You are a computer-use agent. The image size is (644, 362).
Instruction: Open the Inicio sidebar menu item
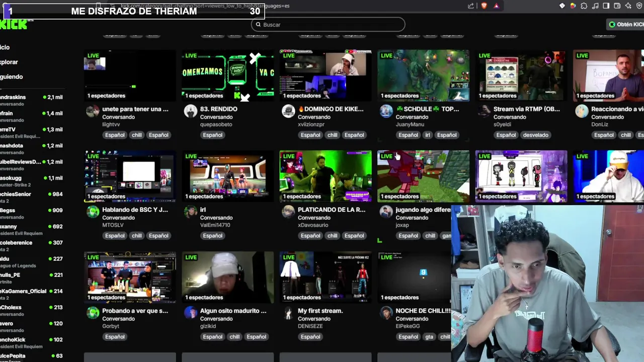[5, 47]
